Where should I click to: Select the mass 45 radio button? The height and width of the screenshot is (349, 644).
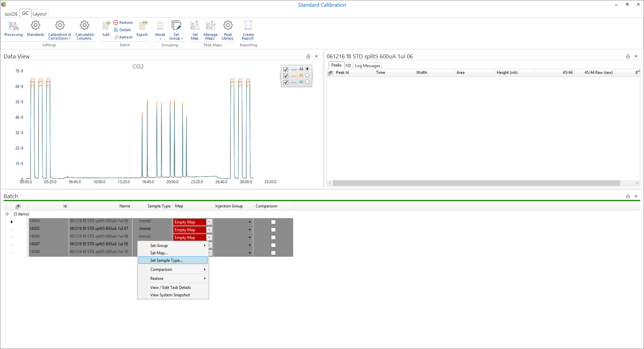(307, 76)
